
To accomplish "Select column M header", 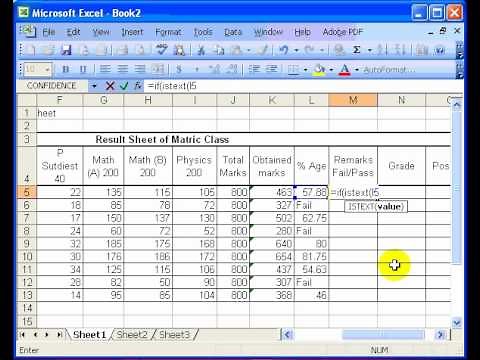I will (x=353, y=100).
